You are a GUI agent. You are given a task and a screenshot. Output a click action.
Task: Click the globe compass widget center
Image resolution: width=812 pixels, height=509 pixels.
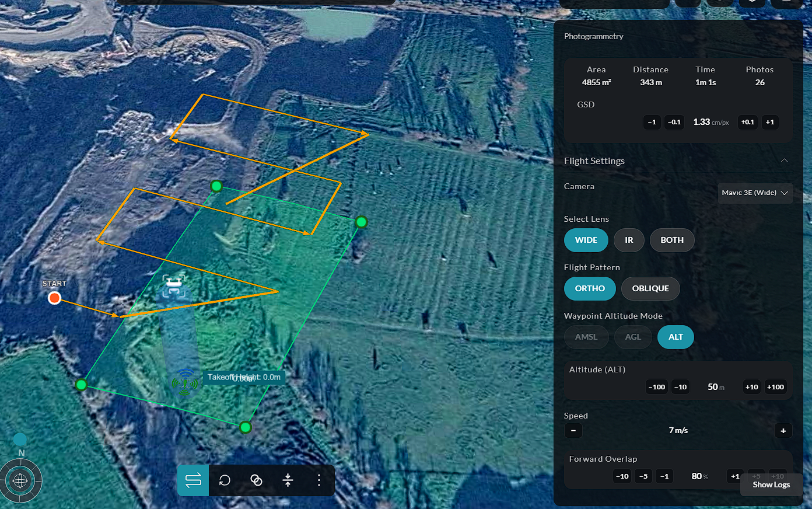pos(20,481)
